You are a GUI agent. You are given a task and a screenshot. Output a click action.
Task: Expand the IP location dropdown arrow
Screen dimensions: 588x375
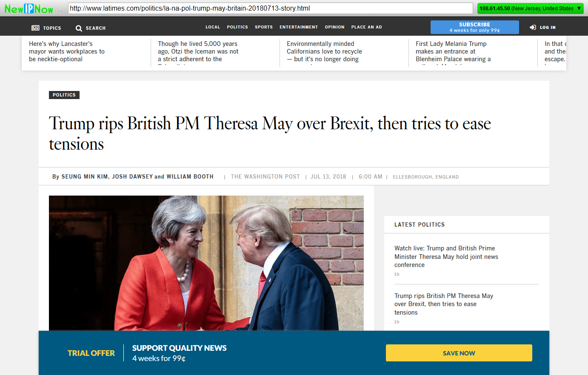coord(579,9)
